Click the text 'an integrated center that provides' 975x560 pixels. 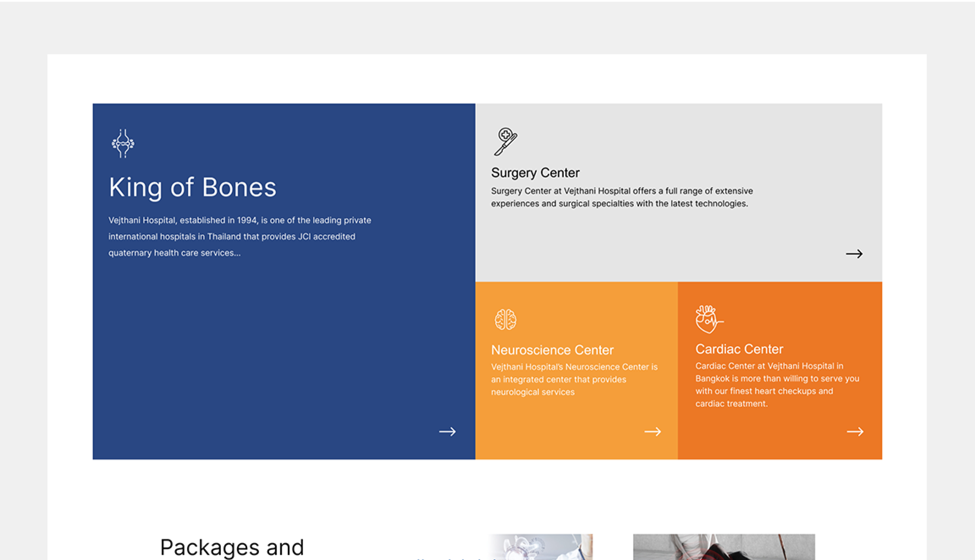559,379
